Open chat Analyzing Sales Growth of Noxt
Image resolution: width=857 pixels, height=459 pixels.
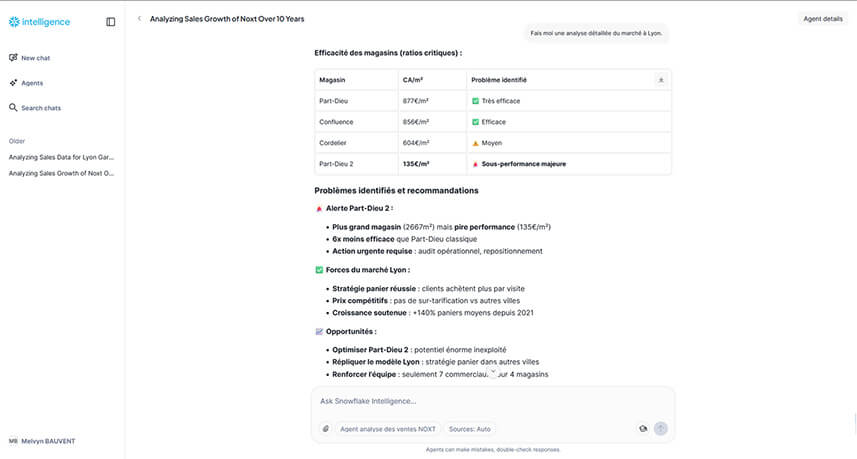[61, 173]
